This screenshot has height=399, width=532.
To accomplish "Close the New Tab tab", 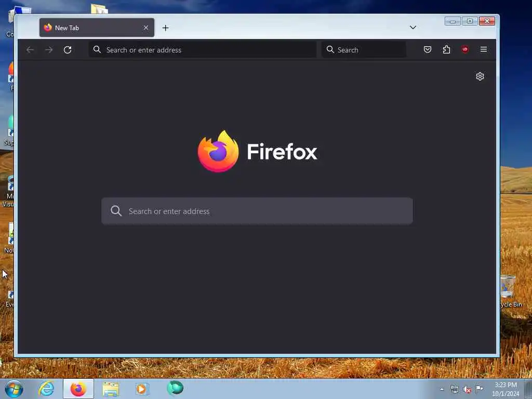I will (146, 28).
